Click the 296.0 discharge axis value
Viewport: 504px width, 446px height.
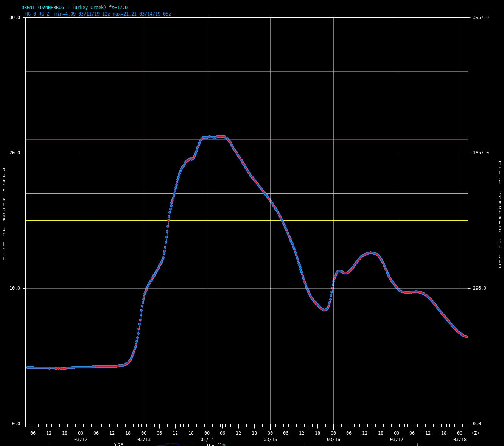click(x=479, y=288)
